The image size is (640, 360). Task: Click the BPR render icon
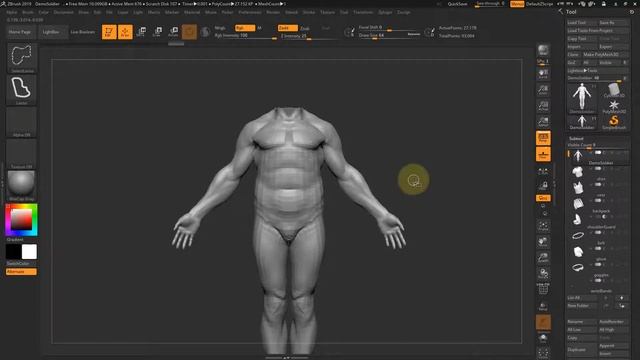543,50
